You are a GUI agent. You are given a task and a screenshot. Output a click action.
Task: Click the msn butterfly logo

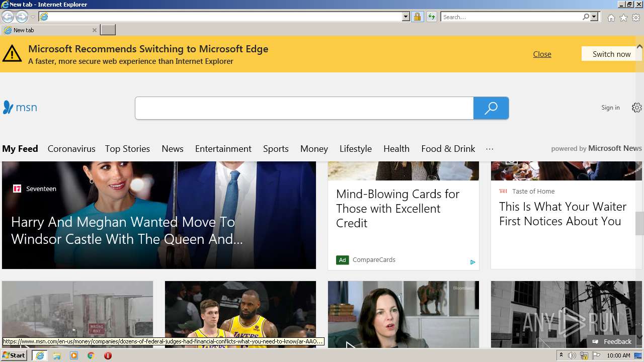click(x=20, y=107)
